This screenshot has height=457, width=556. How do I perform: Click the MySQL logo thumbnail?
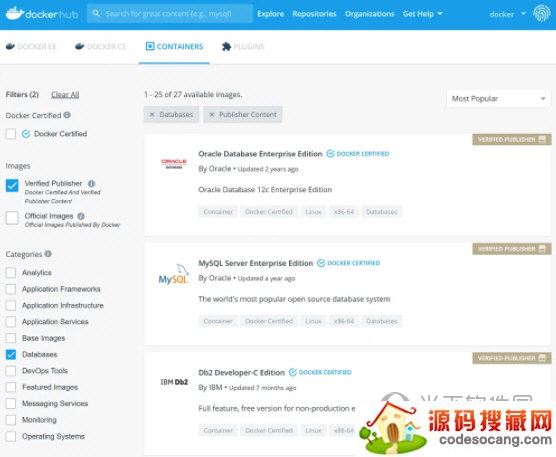click(174, 274)
